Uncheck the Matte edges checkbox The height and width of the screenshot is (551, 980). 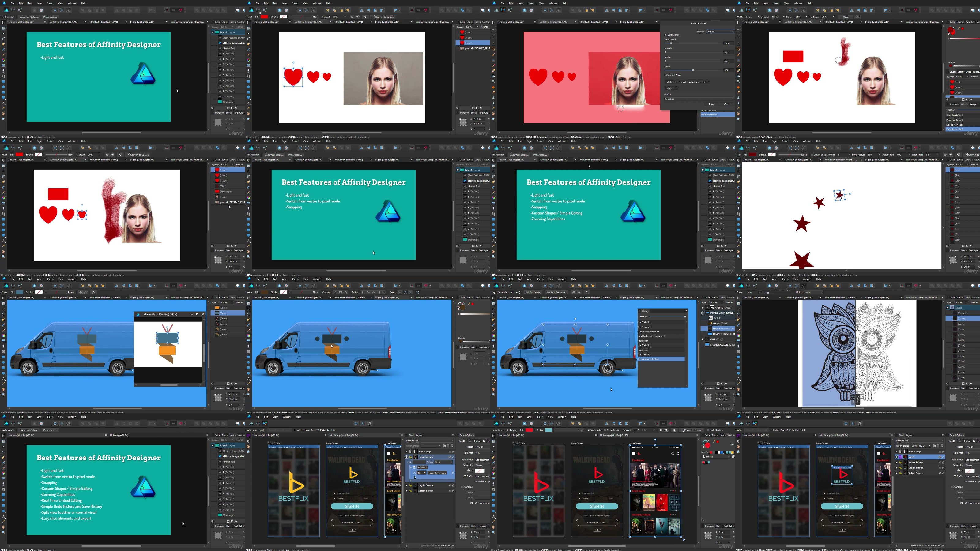(666, 35)
